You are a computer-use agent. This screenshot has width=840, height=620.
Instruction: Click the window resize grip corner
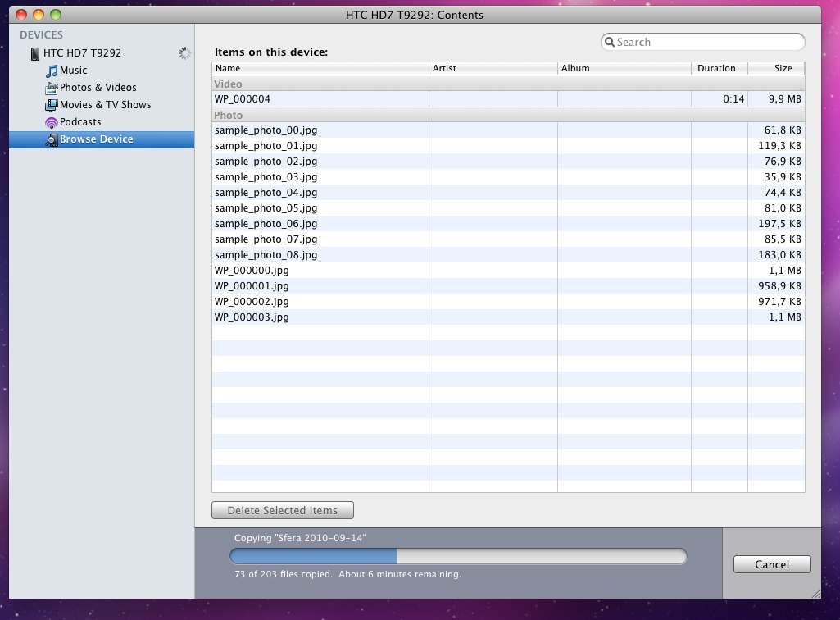tap(816, 593)
